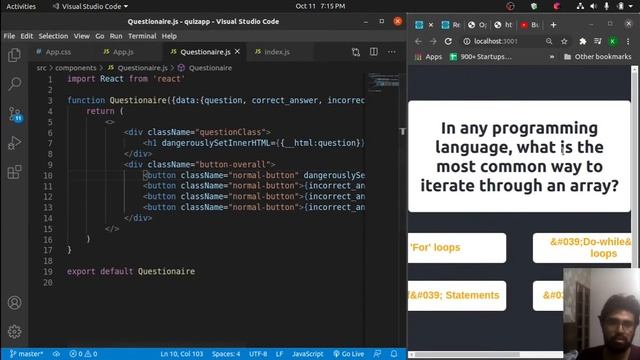
Task: Change UTF-8 file encoding
Action: [x=258, y=353]
